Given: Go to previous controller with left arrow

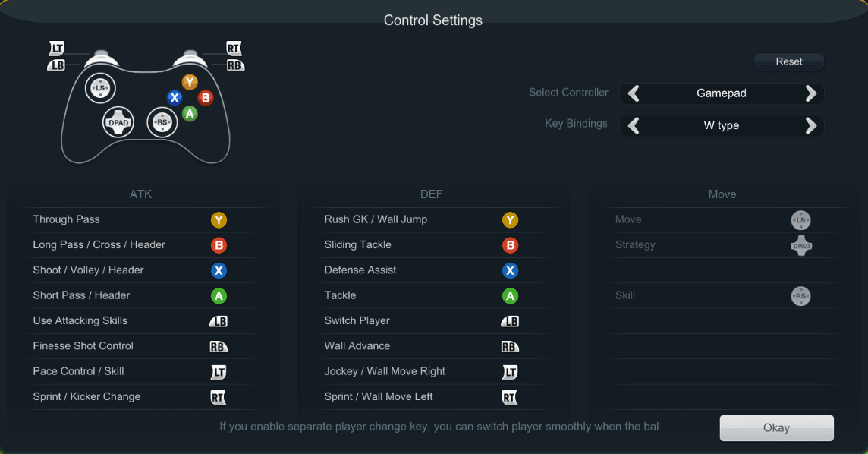Looking at the screenshot, I should tap(634, 93).
